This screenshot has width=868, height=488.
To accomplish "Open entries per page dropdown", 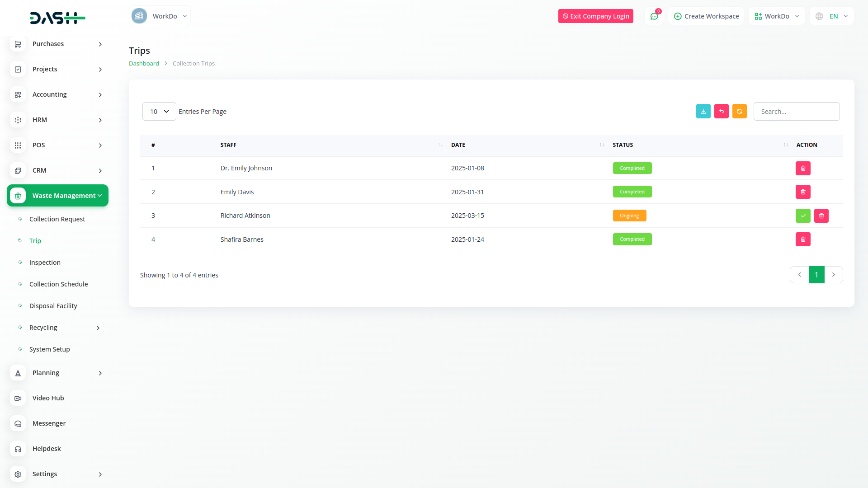I will pyautogui.click(x=159, y=111).
